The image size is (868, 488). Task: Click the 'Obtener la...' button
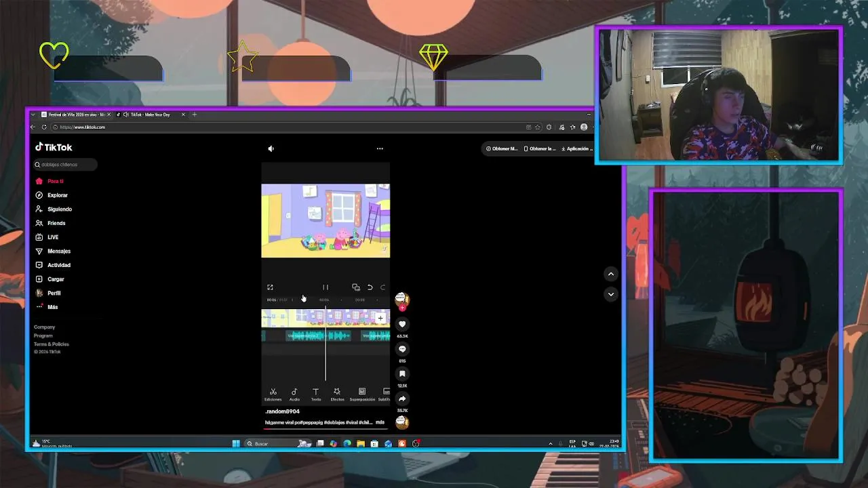click(539, 148)
